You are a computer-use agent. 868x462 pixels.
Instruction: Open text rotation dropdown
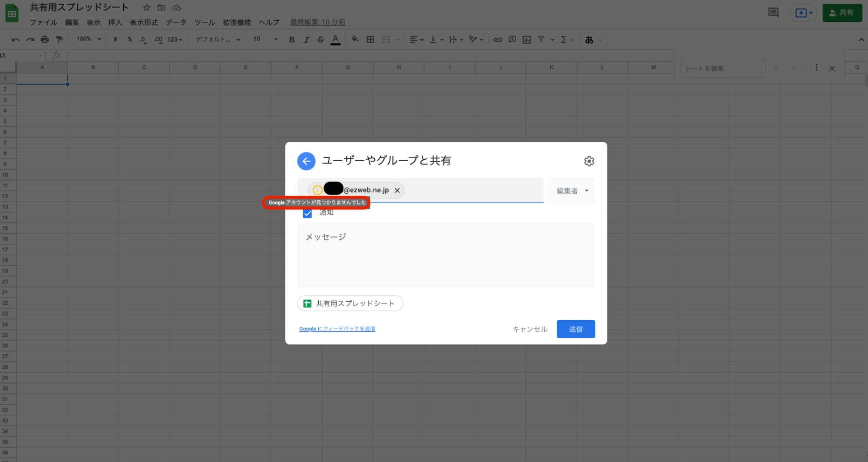click(x=476, y=40)
